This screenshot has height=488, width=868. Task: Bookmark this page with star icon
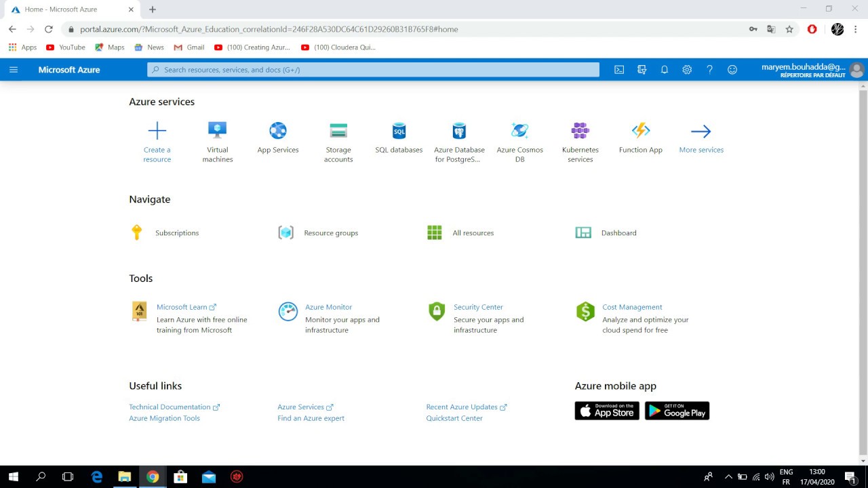pos(789,29)
